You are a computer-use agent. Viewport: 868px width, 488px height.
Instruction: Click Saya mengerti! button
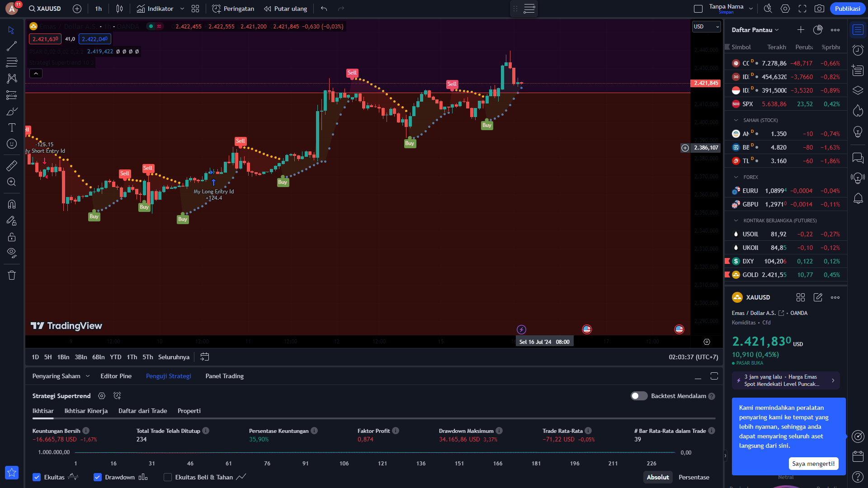[813, 464]
